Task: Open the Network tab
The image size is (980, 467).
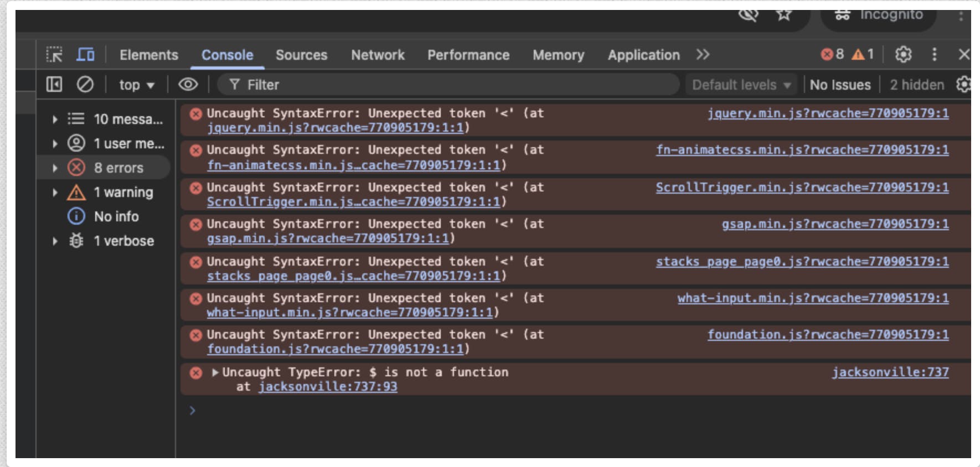Action: pyautogui.click(x=378, y=55)
